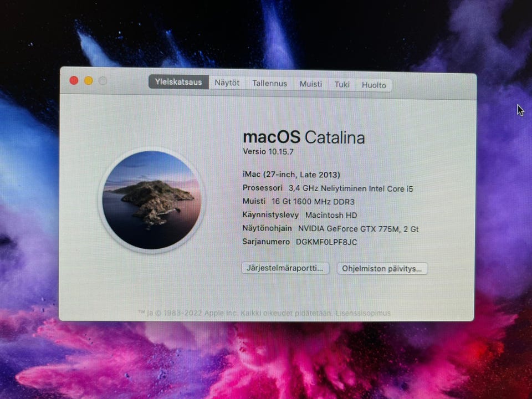
Task: Go to the Muisti tab
Action: pos(311,84)
